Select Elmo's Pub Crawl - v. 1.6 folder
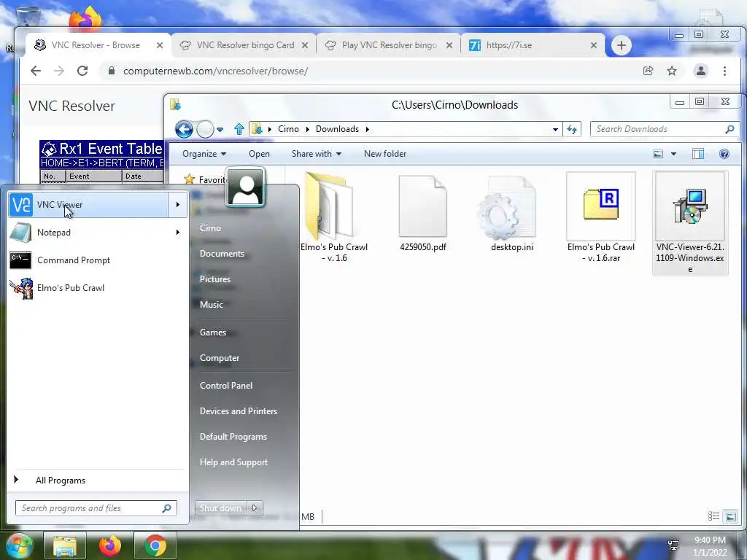The height and width of the screenshot is (560, 747). [334, 218]
